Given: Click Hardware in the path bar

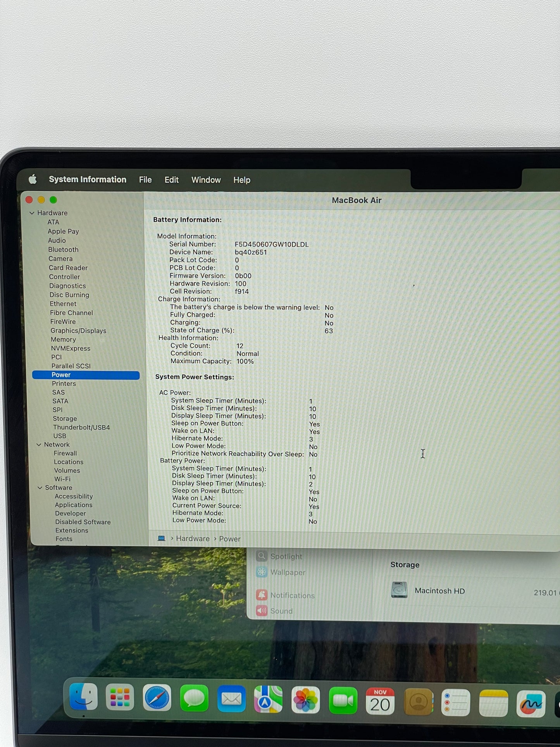Looking at the screenshot, I should point(193,538).
